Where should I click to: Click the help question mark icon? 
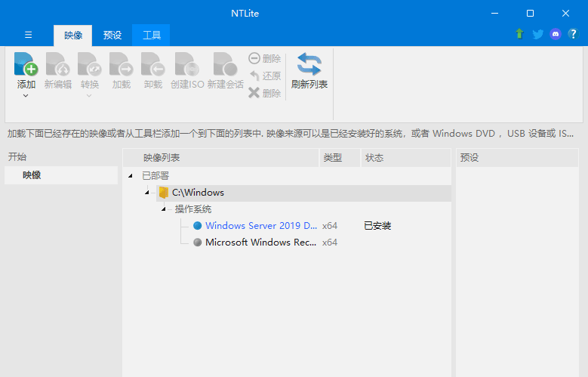573,34
